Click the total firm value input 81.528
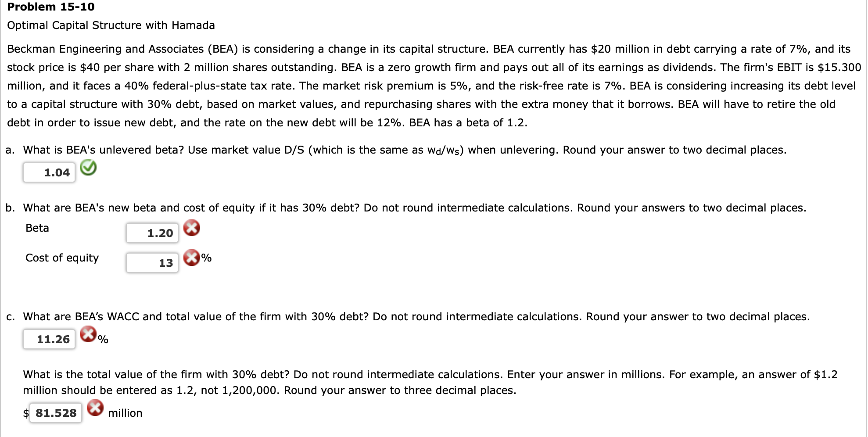Image resolution: width=868 pixels, height=437 pixels. [55, 412]
